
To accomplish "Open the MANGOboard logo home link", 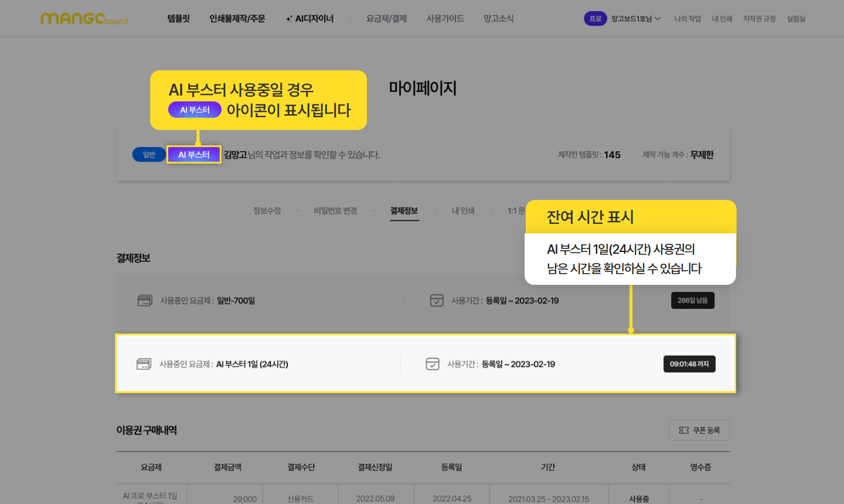I will pyautogui.click(x=84, y=19).
